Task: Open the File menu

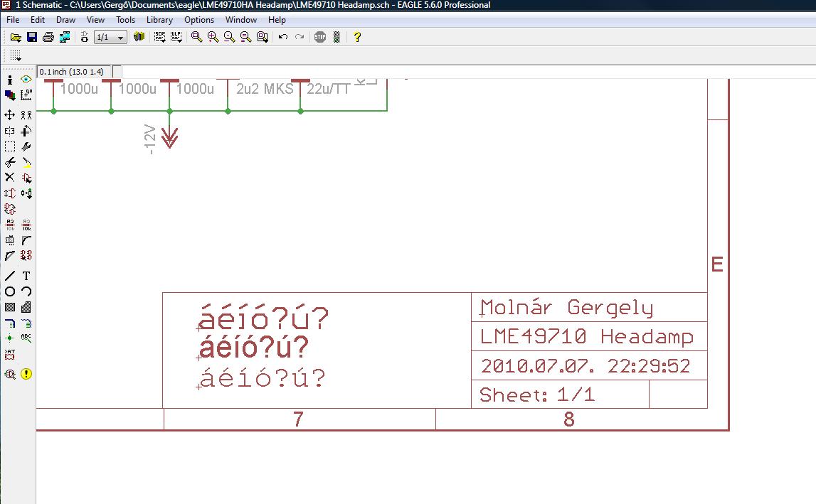Action: pyautogui.click(x=13, y=20)
